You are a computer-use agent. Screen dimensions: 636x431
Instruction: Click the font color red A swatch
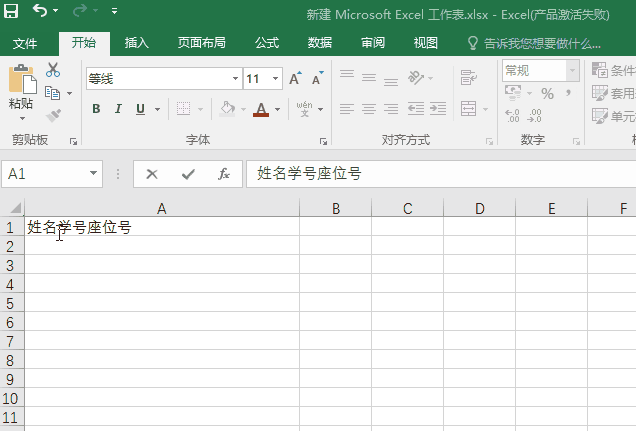coord(261,109)
